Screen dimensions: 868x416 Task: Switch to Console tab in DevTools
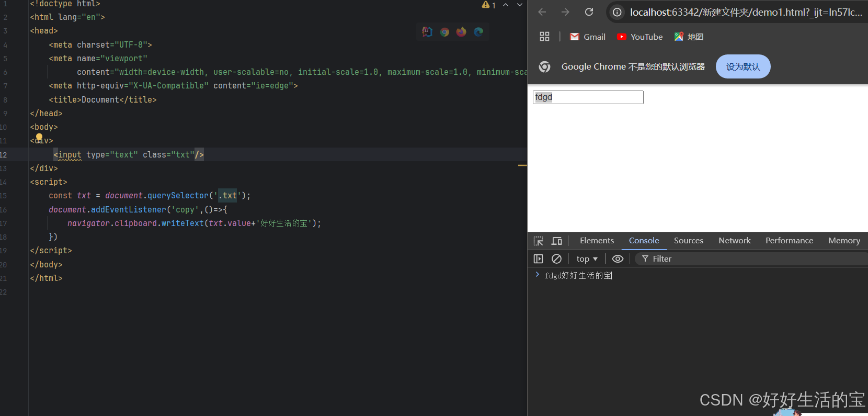644,241
